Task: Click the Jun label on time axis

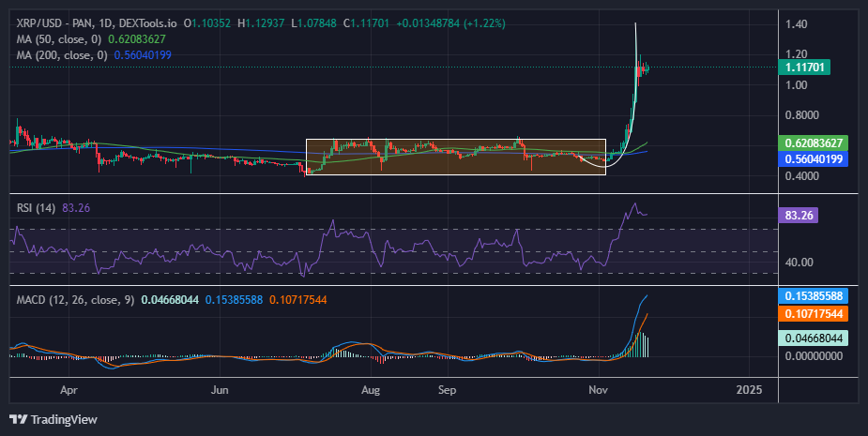Action: coord(220,390)
